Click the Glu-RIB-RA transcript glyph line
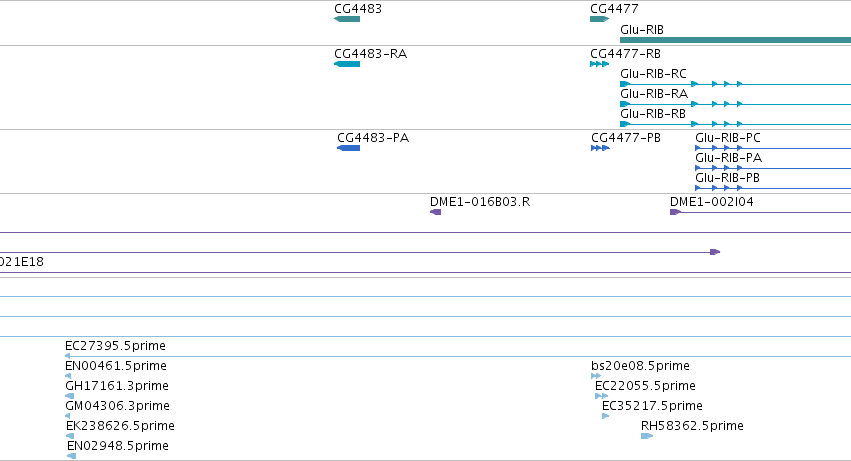Image resolution: width=851 pixels, height=461 pixels. 735,104
